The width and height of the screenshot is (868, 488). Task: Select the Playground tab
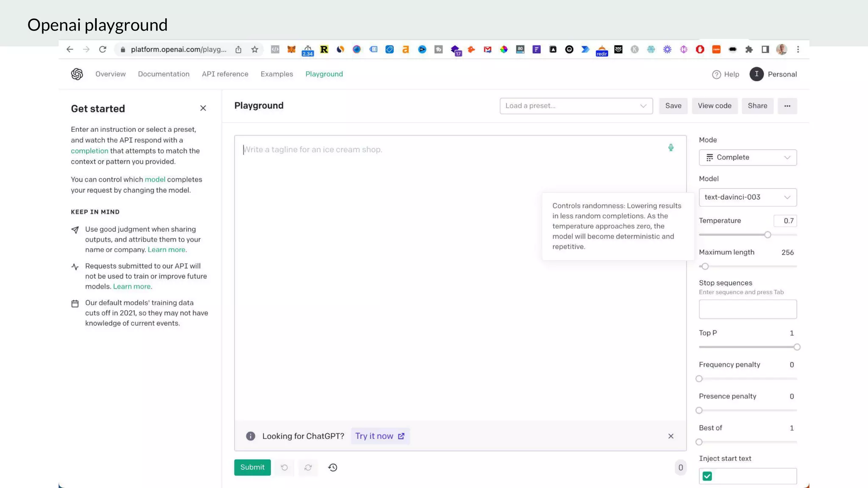coord(324,74)
